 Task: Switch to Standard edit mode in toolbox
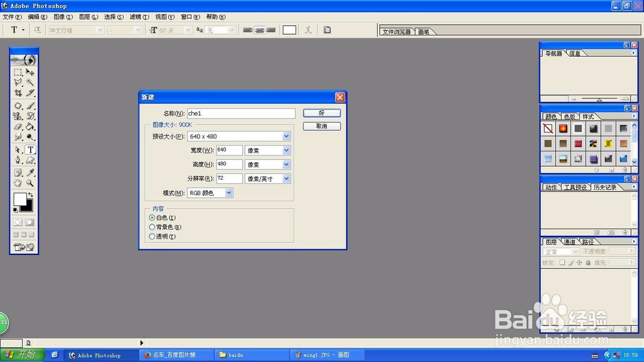[x=17, y=222]
